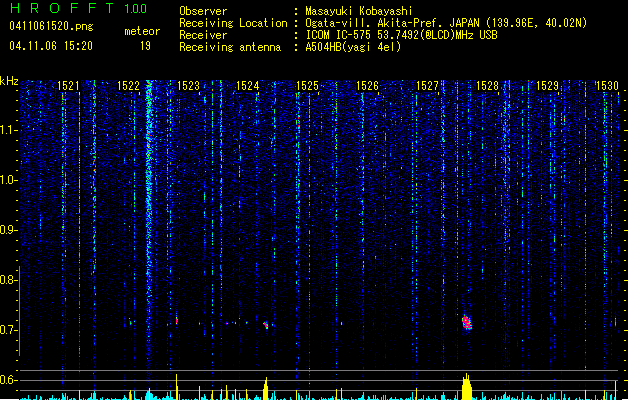Click the red echo dot at 1530 edge
This screenshot has width=629, height=400.
pyautogui.click(x=615, y=322)
